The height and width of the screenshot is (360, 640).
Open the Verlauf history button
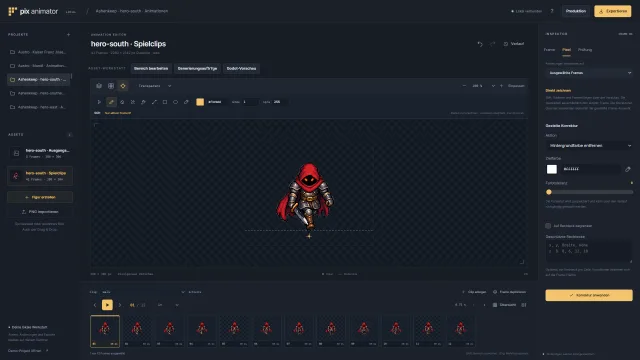[x=513, y=44]
